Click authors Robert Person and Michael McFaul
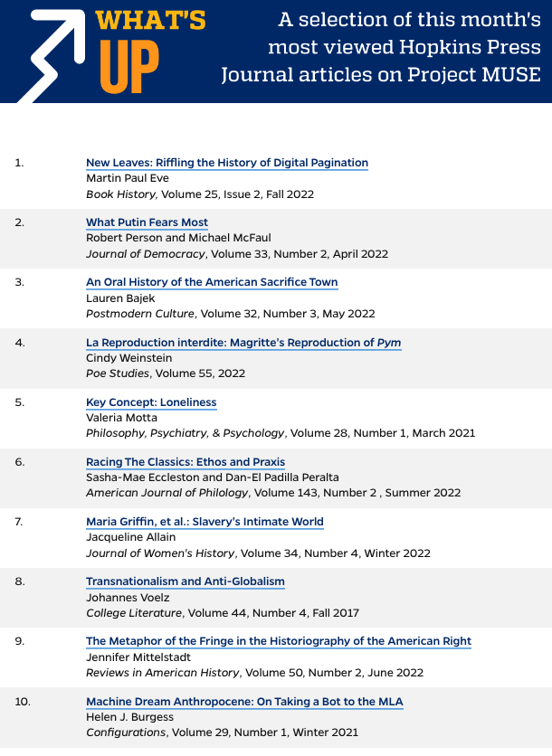 pyautogui.click(x=178, y=238)
